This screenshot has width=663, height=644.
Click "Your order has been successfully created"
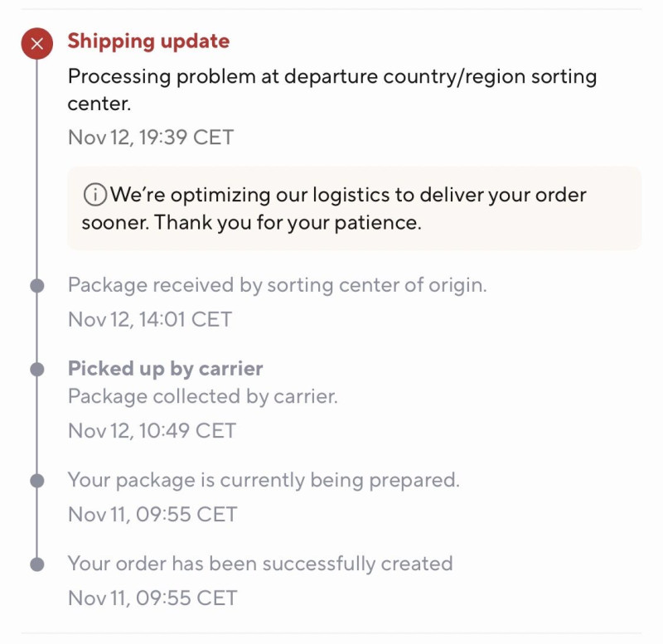pyautogui.click(x=259, y=564)
